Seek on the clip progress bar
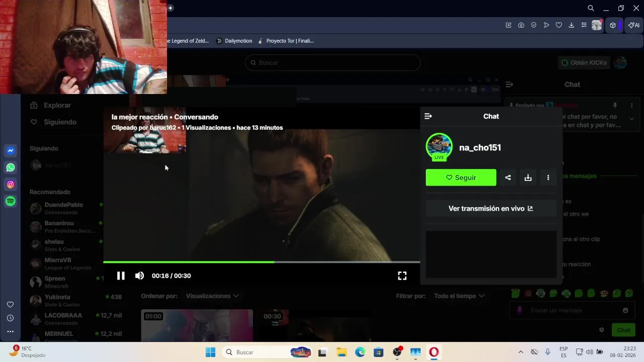Viewport: 644px width, 362px height. pos(262,262)
